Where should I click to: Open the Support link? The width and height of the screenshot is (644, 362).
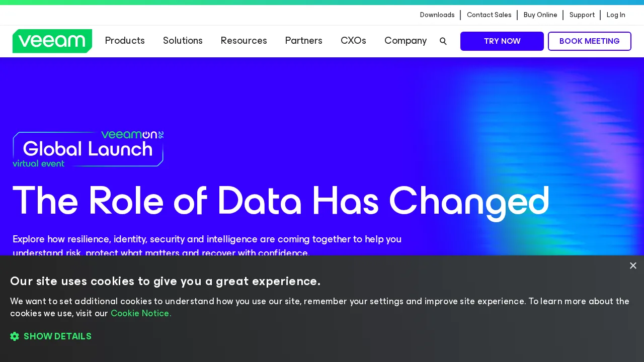pos(582,15)
